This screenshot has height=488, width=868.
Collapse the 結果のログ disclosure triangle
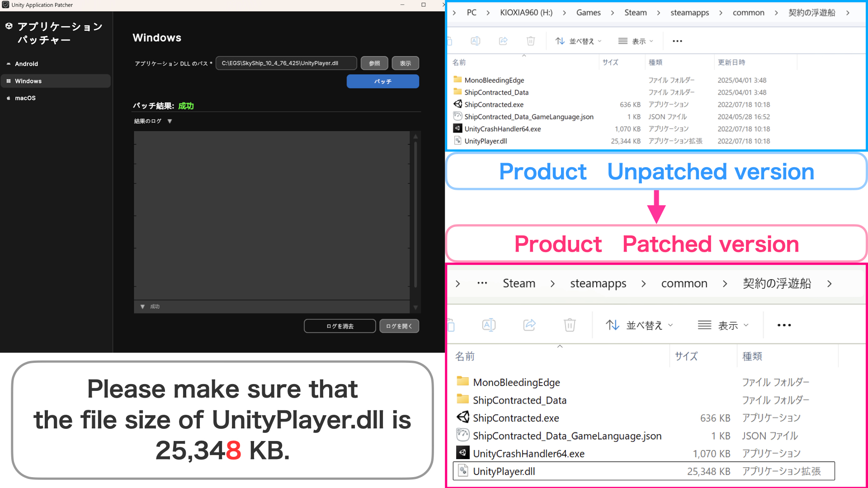coord(170,121)
